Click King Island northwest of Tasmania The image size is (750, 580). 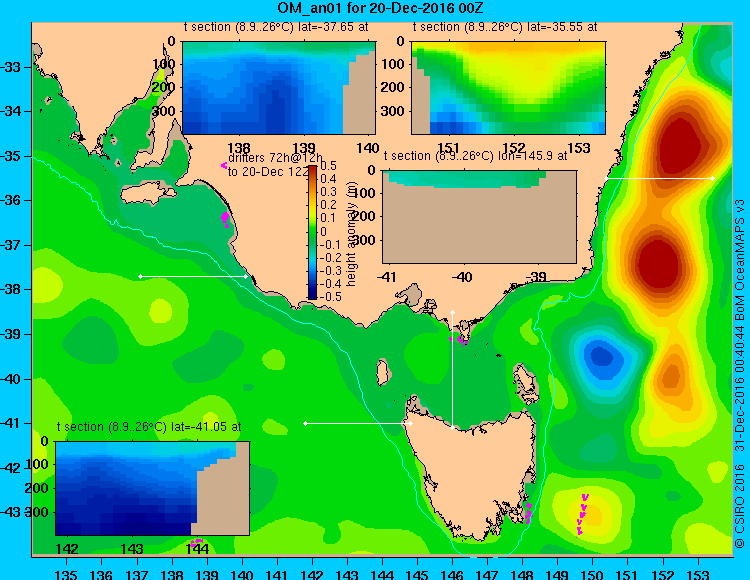pyautogui.click(x=383, y=372)
